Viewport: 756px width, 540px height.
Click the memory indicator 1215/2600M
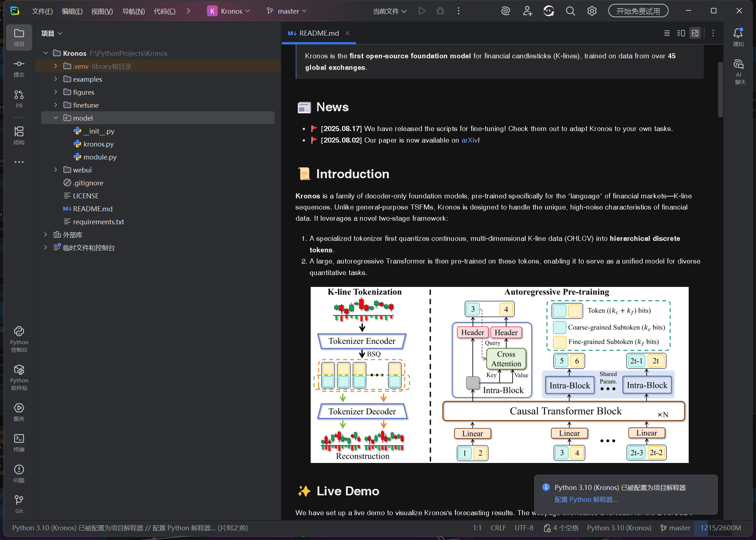[720, 528]
